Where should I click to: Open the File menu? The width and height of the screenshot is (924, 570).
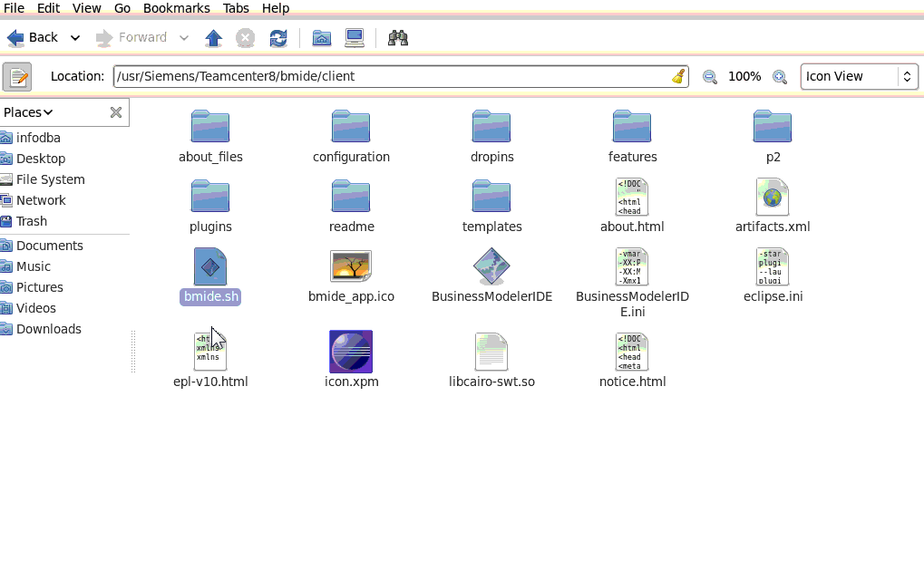click(x=14, y=8)
